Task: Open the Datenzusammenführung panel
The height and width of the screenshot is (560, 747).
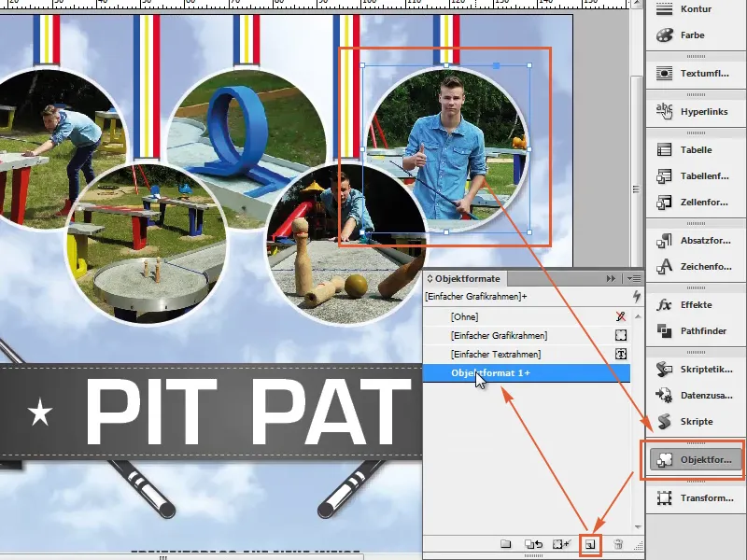Action: [x=695, y=395]
